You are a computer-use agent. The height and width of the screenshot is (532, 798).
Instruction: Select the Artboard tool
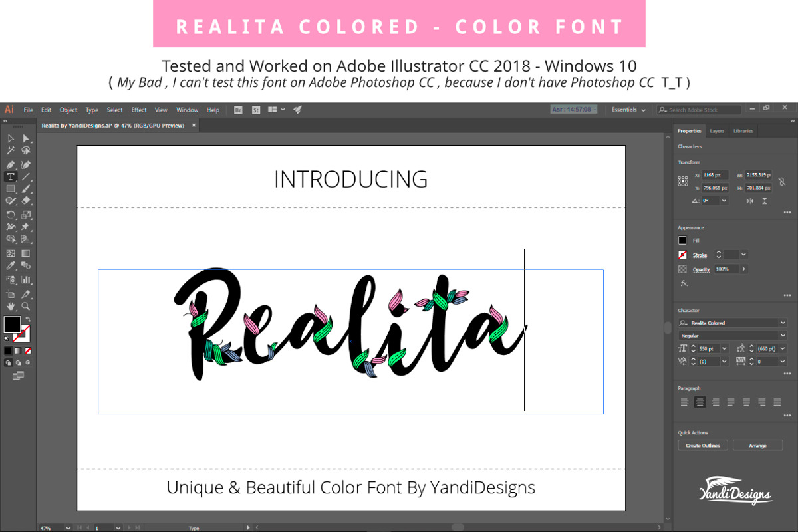tap(11, 294)
